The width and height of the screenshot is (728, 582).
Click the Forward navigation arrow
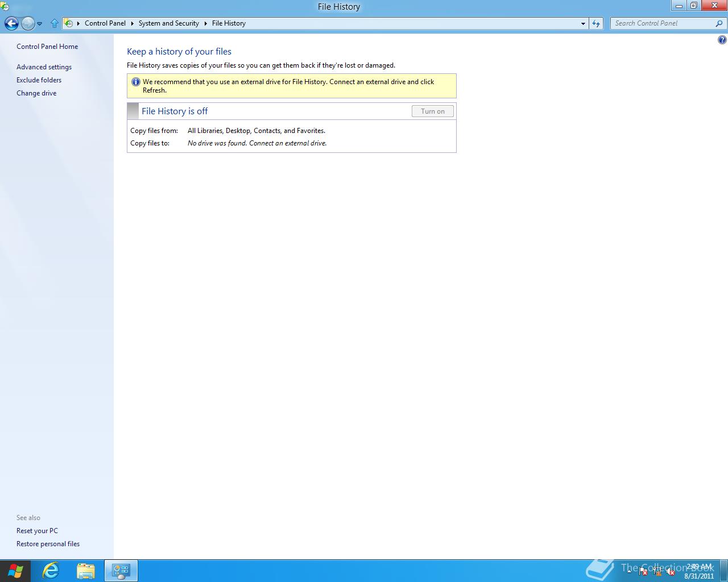[28, 23]
